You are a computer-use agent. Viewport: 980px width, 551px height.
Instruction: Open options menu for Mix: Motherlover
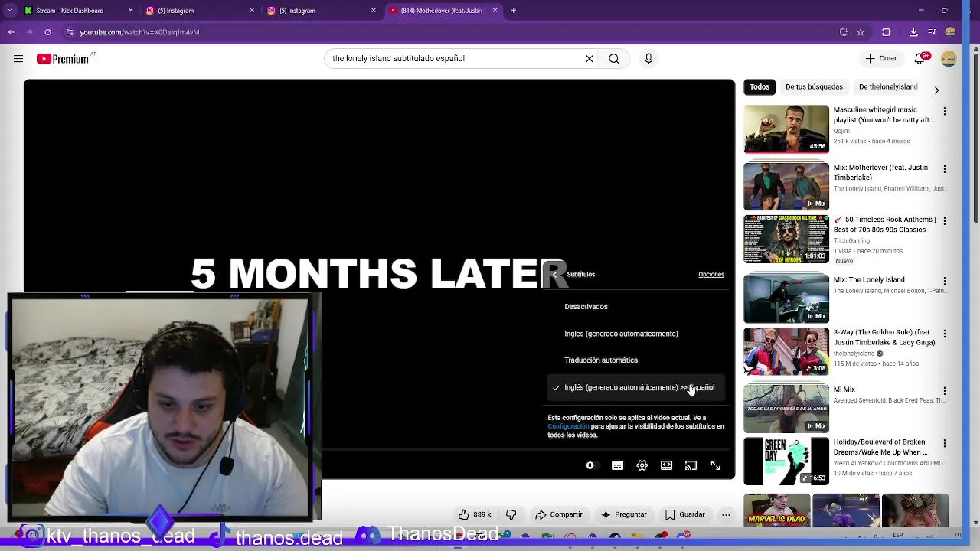click(944, 168)
